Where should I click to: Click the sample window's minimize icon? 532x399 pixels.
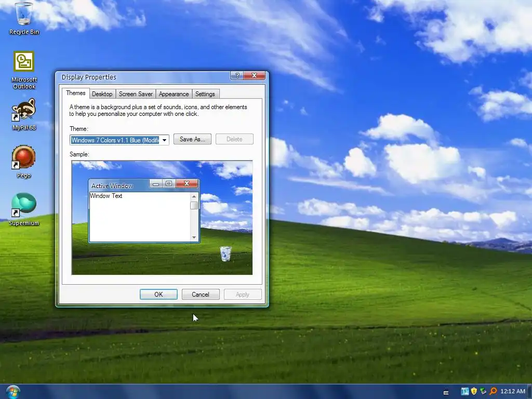point(156,184)
